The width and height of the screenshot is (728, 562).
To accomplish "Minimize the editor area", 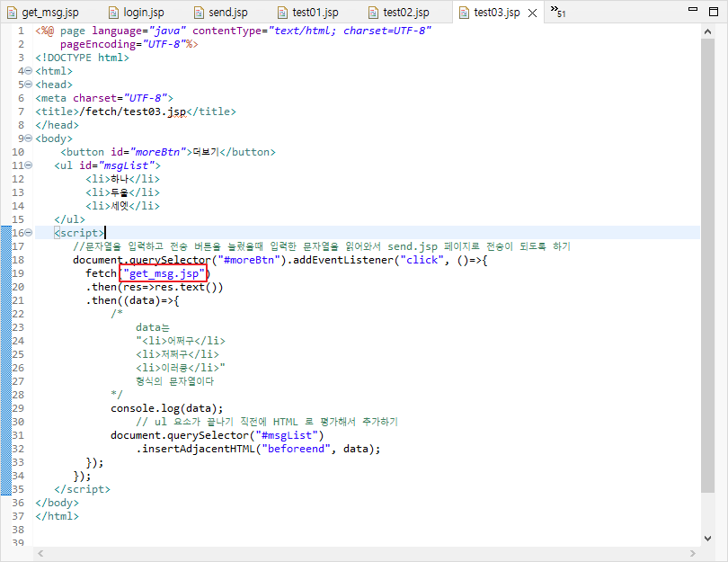I will 693,9.
